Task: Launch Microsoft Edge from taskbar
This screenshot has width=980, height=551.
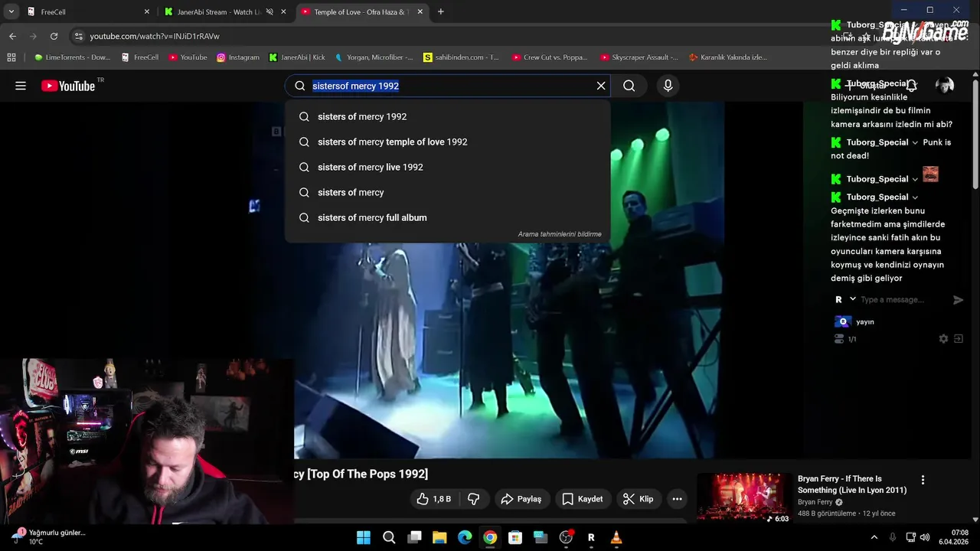Action: 465,537
